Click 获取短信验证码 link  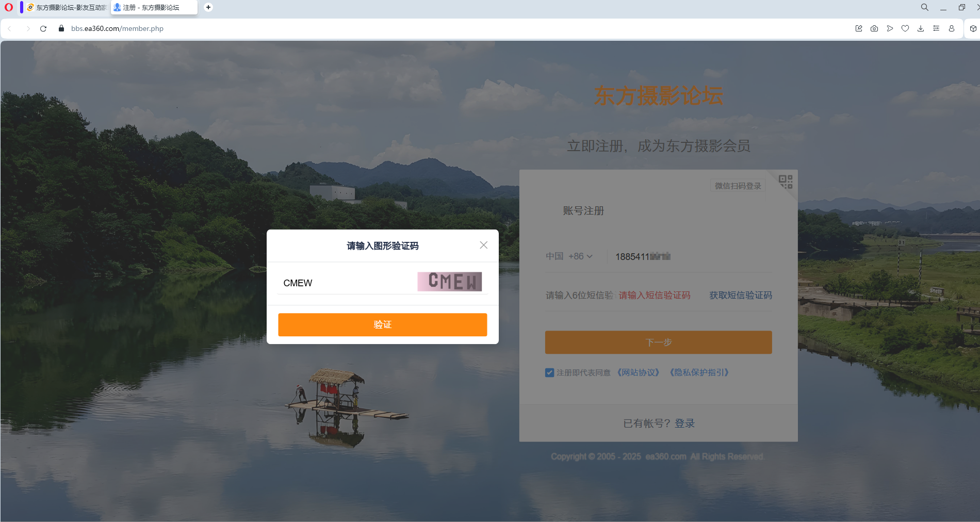(x=740, y=296)
